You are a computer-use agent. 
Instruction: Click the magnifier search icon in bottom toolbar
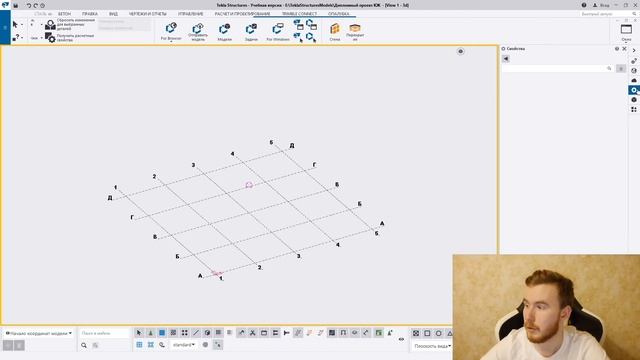[84, 345]
